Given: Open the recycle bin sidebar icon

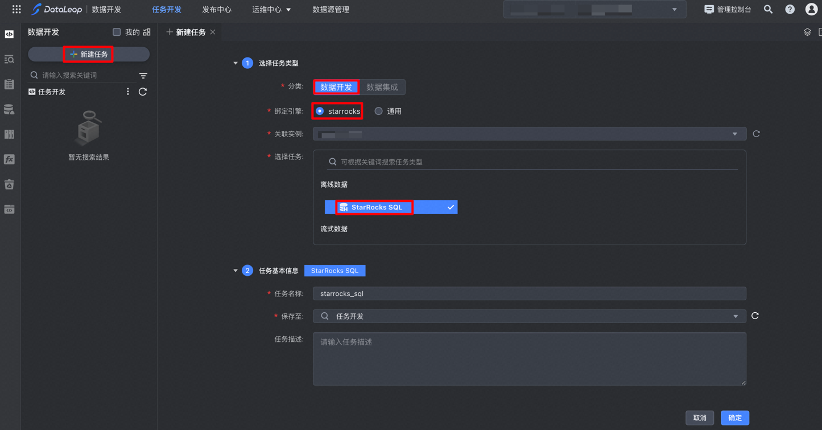Looking at the screenshot, I should 9,185.
